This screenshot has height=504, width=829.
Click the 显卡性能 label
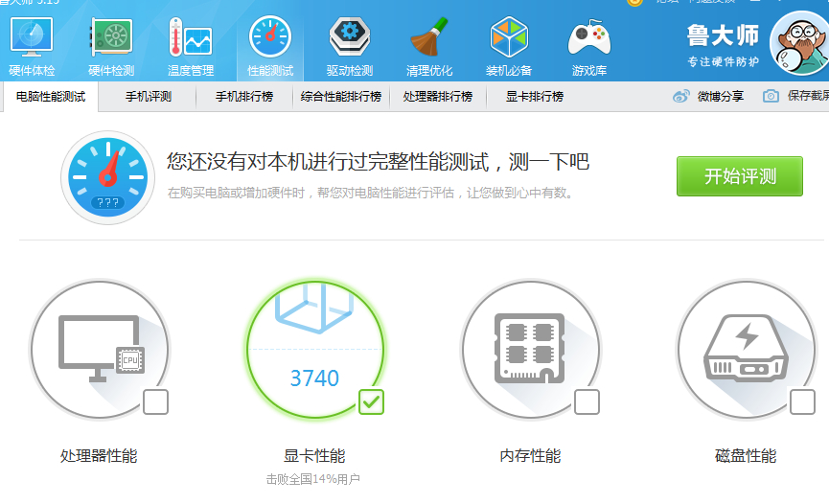coord(314,455)
